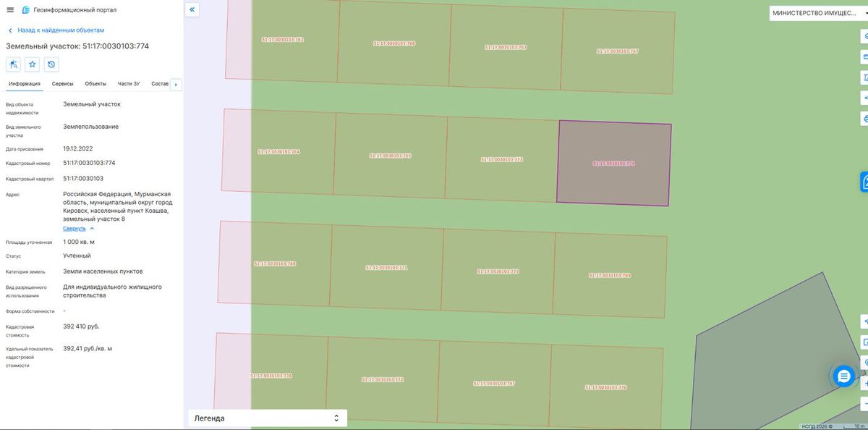Viewport: 868px width, 430px height.
Task: Open the Части ЗУ tab
Action: click(x=129, y=84)
